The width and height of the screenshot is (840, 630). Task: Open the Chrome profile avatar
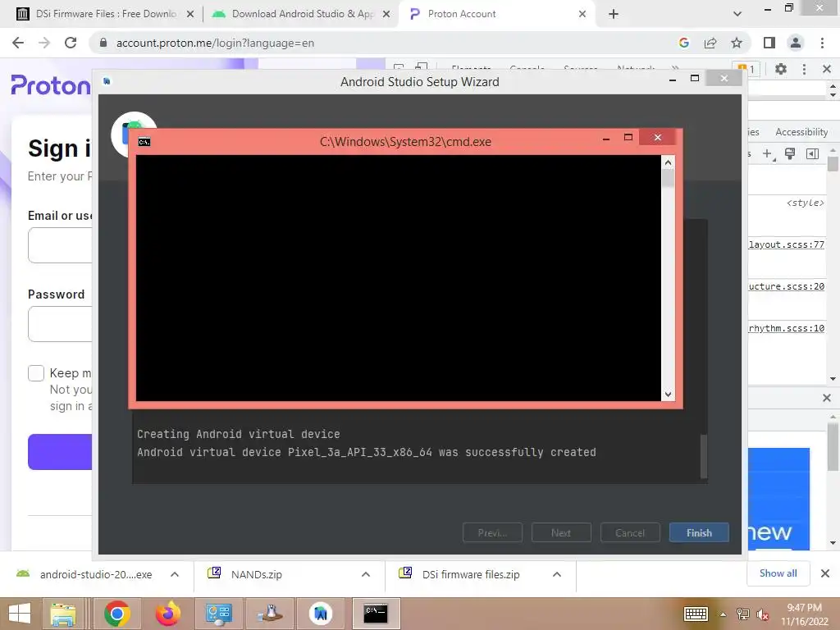[796, 43]
